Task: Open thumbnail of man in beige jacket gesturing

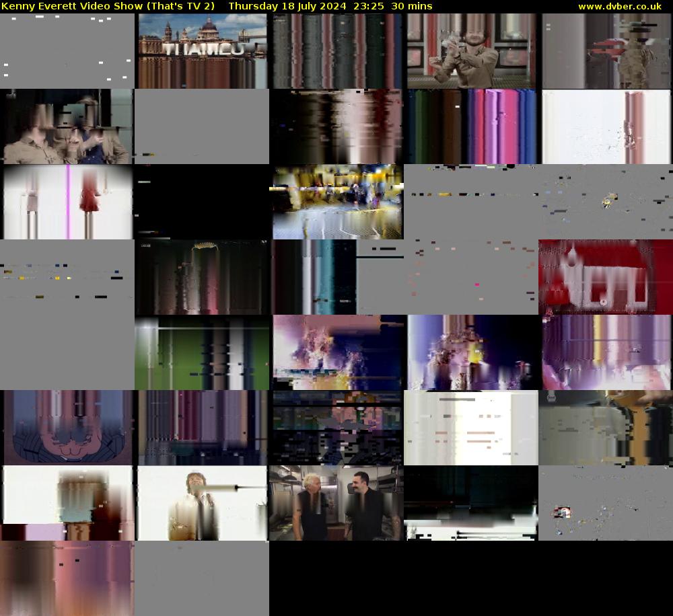Action: 471,51
